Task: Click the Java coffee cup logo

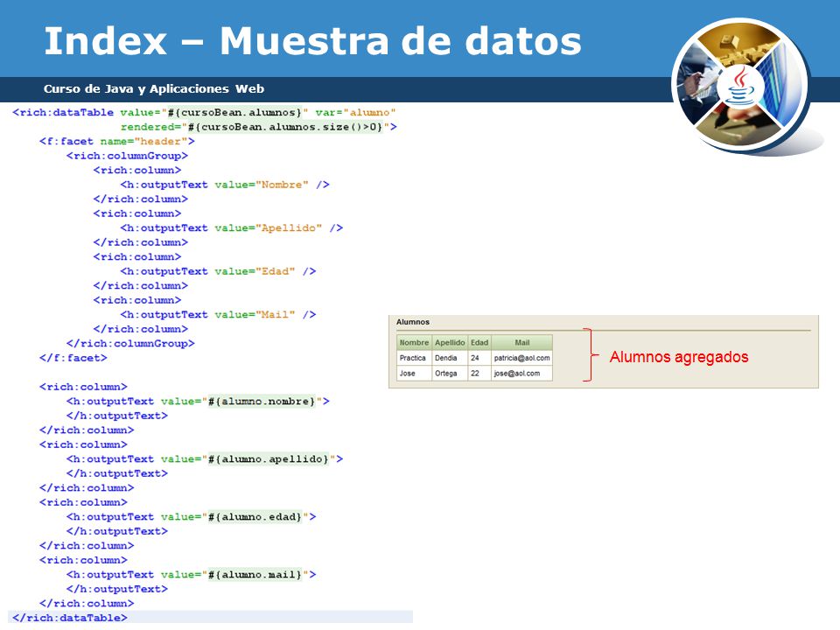Action: 740,87
